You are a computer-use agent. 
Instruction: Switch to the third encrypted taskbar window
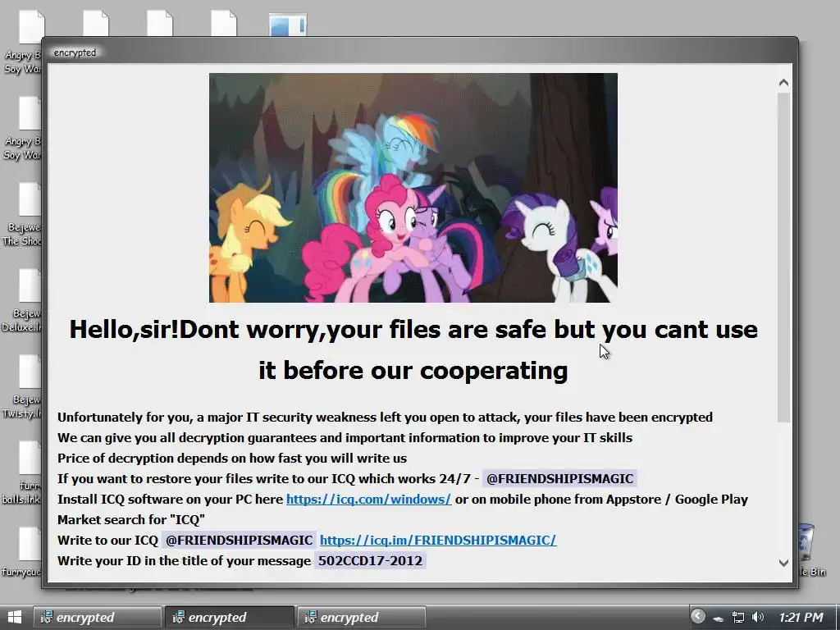(362, 617)
